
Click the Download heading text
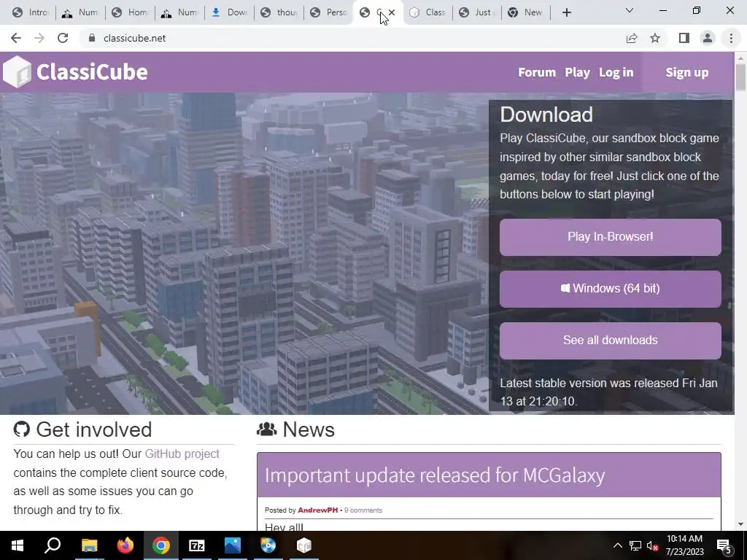(546, 114)
